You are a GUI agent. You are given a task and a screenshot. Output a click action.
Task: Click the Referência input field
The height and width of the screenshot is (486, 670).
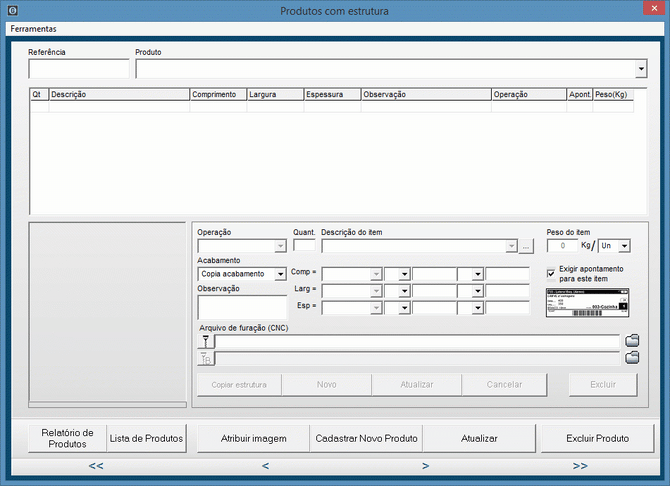point(79,69)
